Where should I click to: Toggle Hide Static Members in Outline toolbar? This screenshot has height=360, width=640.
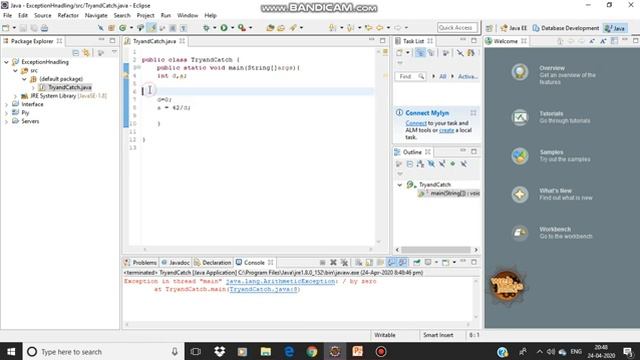(x=442, y=164)
